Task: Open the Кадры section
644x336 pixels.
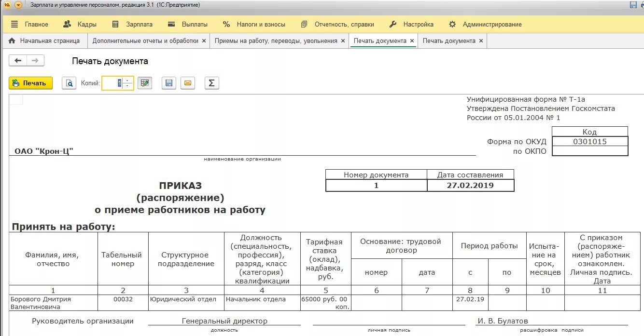Action: (80, 24)
